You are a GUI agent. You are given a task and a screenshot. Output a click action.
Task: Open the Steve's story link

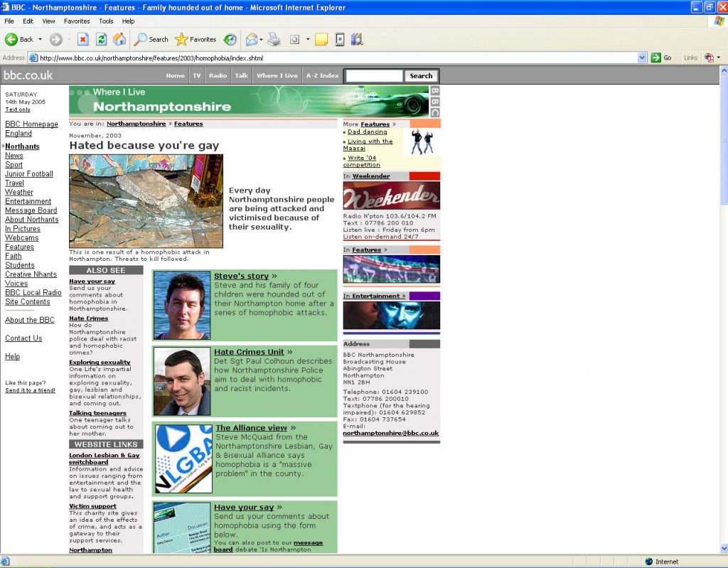point(242,276)
